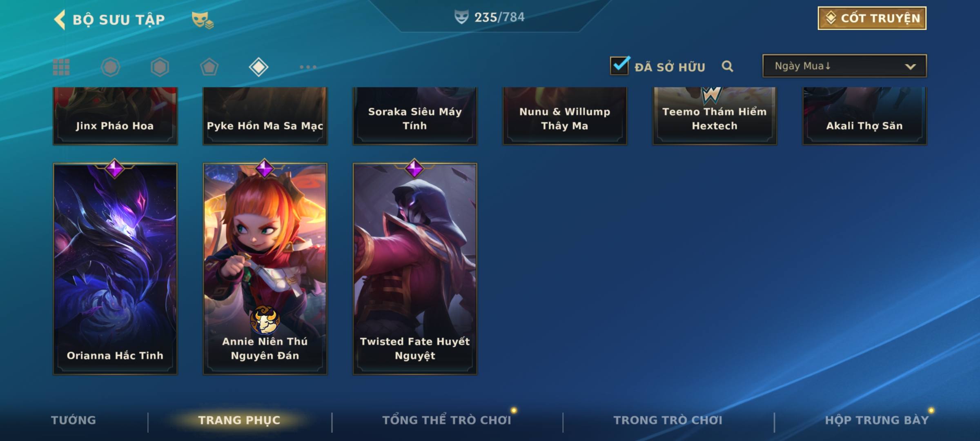The image size is (980, 441).
Task: Open skin search with the magnifier icon
Action: (x=727, y=66)
